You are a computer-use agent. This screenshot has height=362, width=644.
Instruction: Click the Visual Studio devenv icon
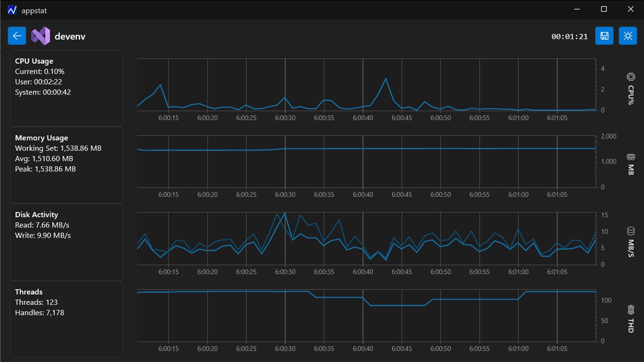41,36
